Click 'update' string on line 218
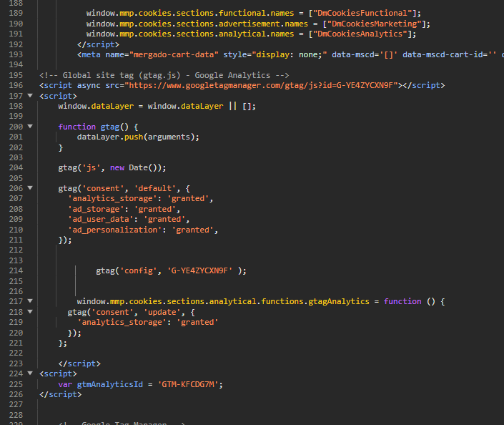 pos(162,312)
